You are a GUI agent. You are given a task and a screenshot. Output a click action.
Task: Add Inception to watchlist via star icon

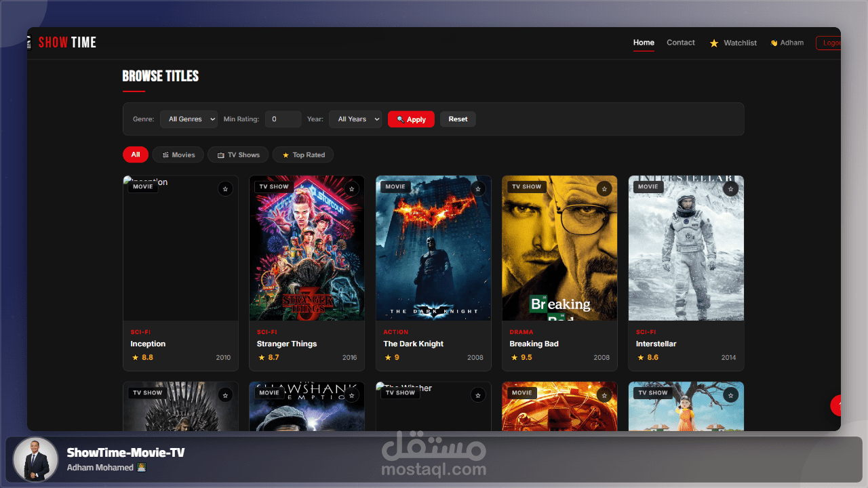coord(225,188)
